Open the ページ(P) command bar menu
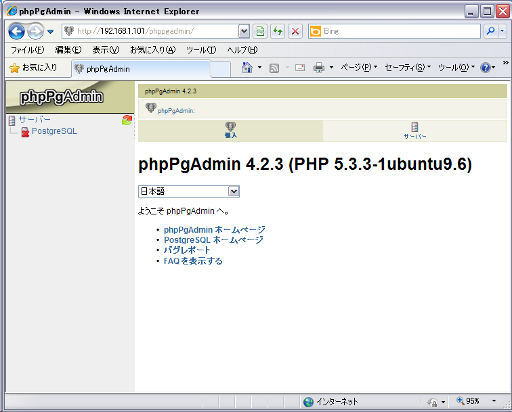Viewport: 512px width, 412px height. pos(359,67)
